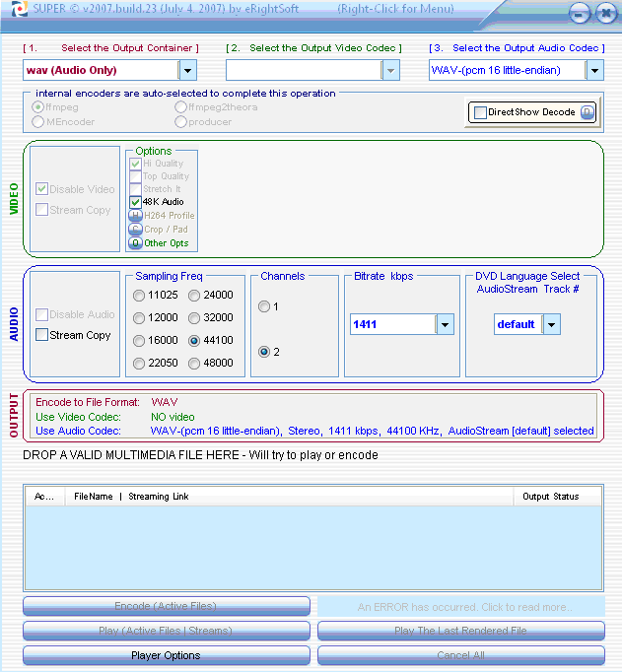This screenshot has height=672, width=622.
Task: Open the Output Container dropdown arrow
Action: (187, 70)
